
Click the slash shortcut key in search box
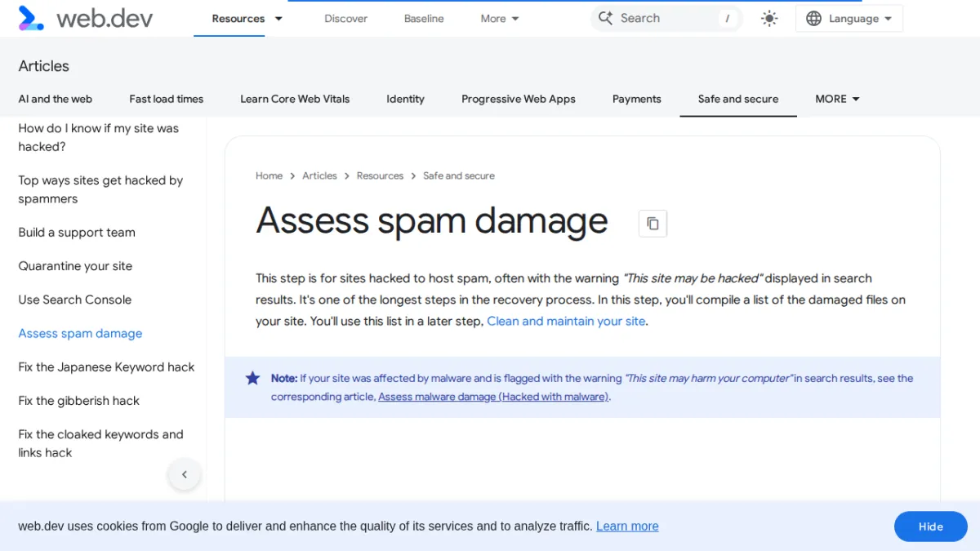(x=727, y=19)
